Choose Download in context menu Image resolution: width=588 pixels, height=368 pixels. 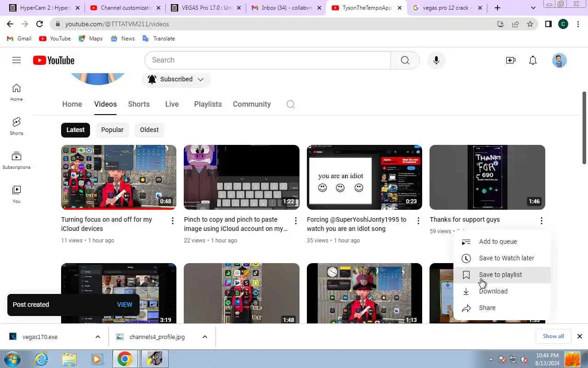tap(502, 291)
